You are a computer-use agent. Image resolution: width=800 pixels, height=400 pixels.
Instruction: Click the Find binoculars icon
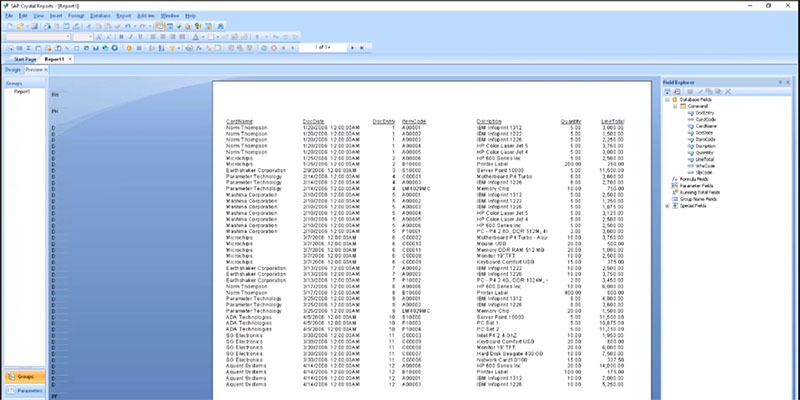pos(221,27)
